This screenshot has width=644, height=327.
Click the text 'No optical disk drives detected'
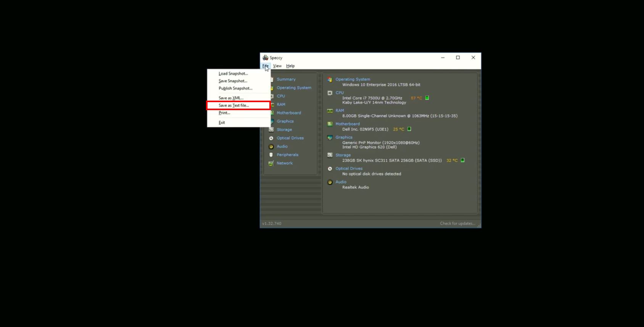(372, 174)
